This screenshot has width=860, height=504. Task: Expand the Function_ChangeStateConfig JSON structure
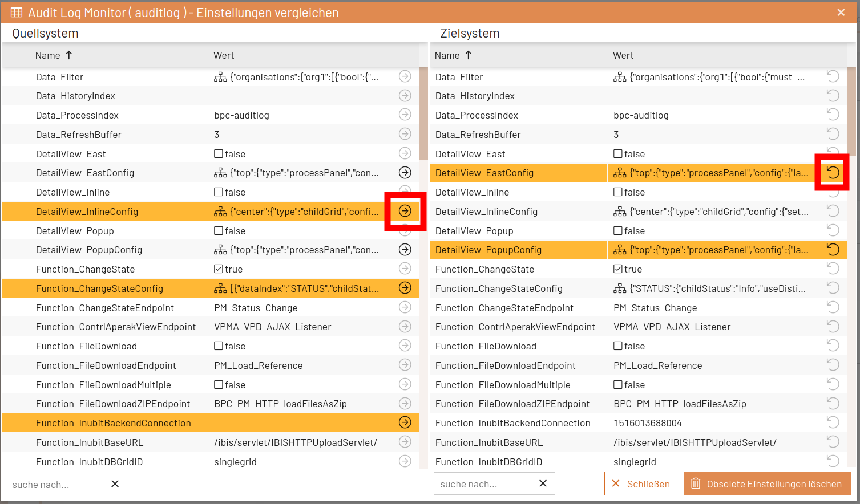[x=220, y=288]
